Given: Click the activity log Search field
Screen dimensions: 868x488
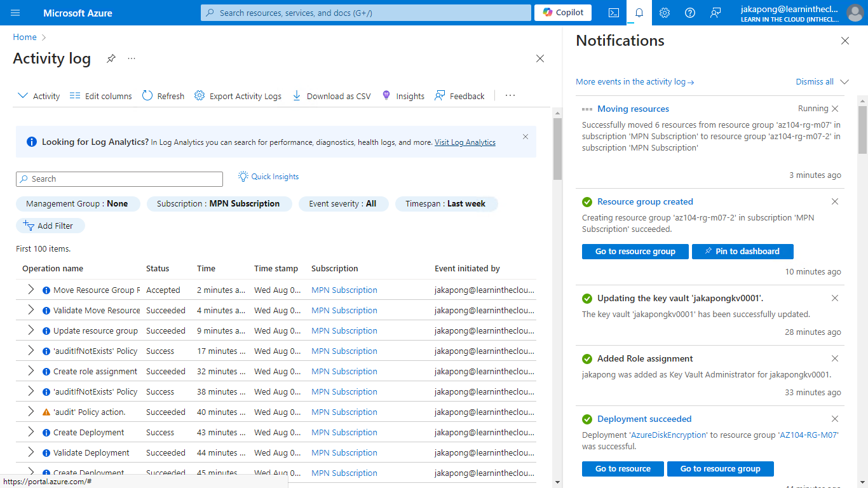Looking at the screenshot, I should click(x=119, y=179).
